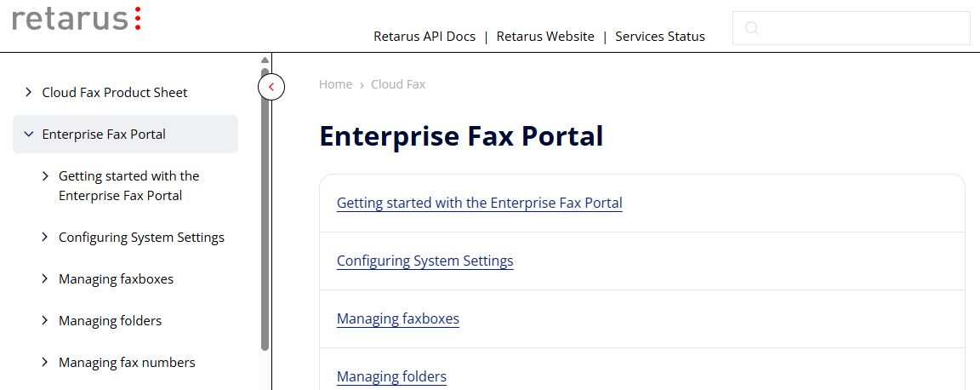Expand Configuring System Settings chevron

(x=45, y=237)
